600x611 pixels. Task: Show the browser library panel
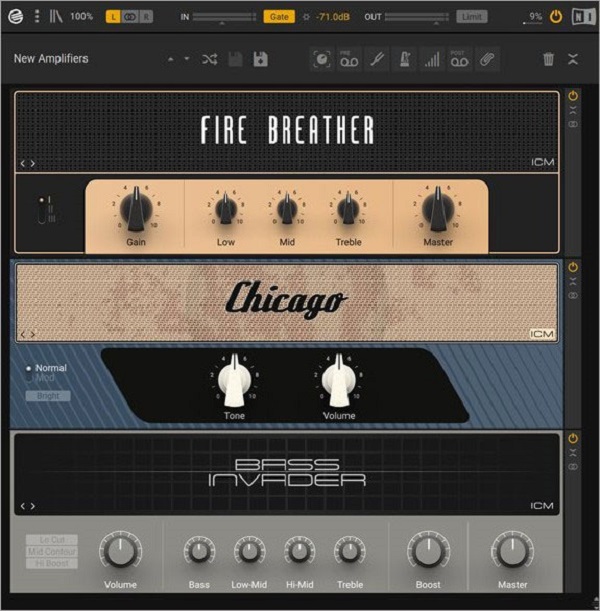pos(56,16)
